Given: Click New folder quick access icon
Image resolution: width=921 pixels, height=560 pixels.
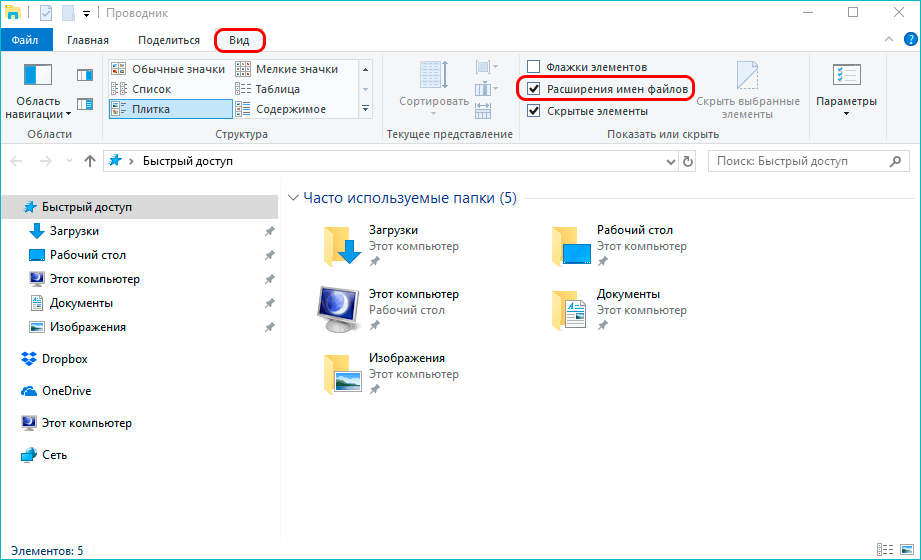Looking at the screenshot, I should (68, 12).
